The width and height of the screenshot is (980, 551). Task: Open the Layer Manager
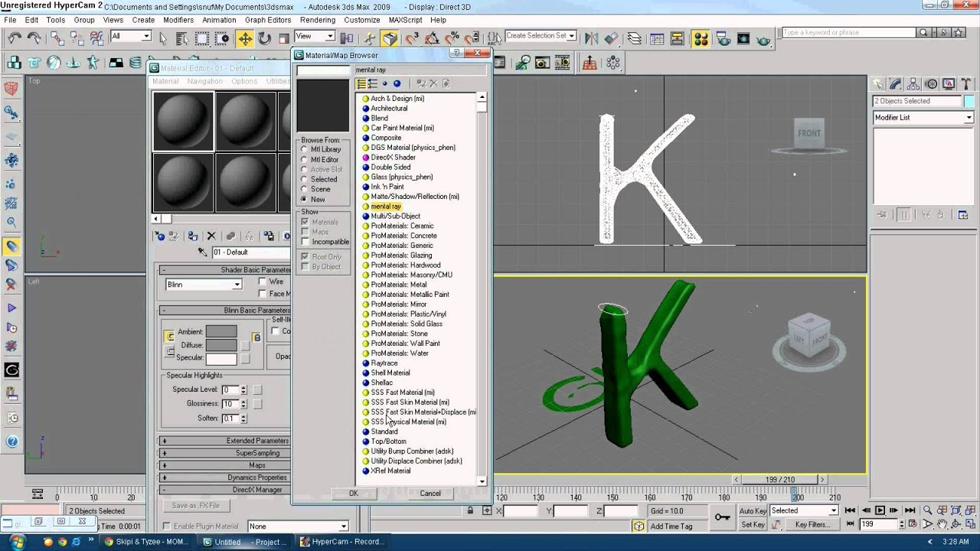635,38
